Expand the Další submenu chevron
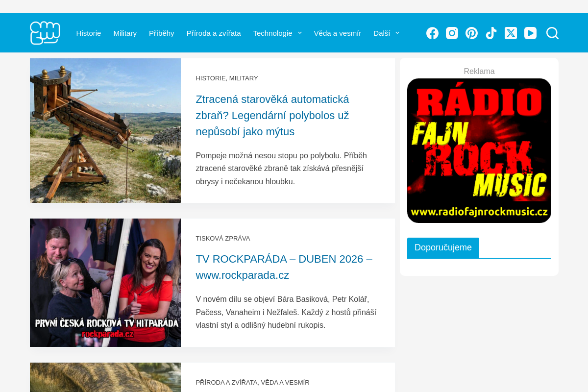The image size is (588, 392). click(397, 33)
